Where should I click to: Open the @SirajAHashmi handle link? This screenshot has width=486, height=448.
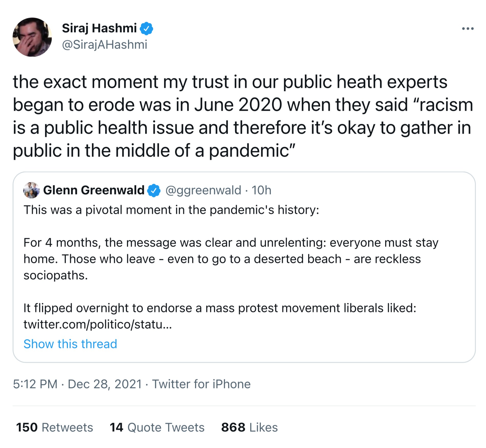pos(105,45)
